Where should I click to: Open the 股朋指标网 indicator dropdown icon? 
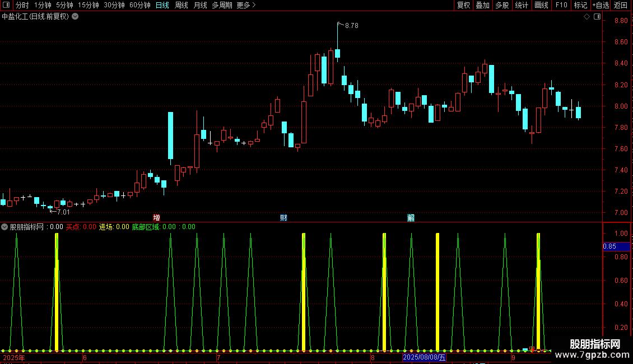4,227
